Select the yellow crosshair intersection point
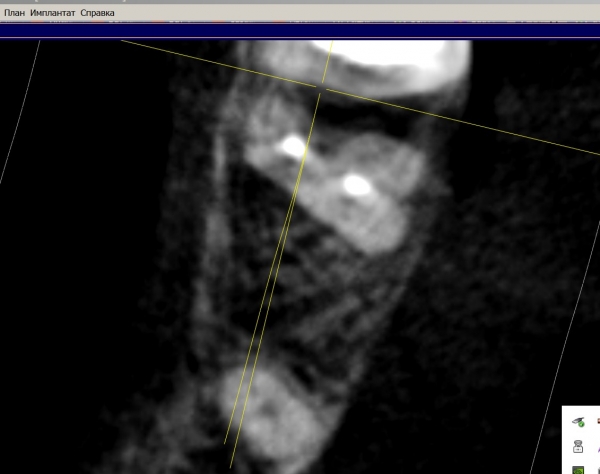 click(x=321, y=89)
